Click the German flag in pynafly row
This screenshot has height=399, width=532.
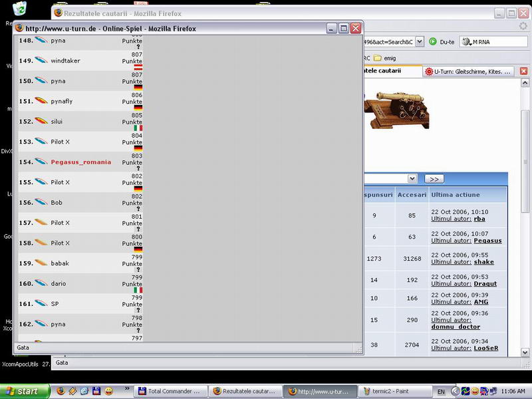click(x=138, y=108)
